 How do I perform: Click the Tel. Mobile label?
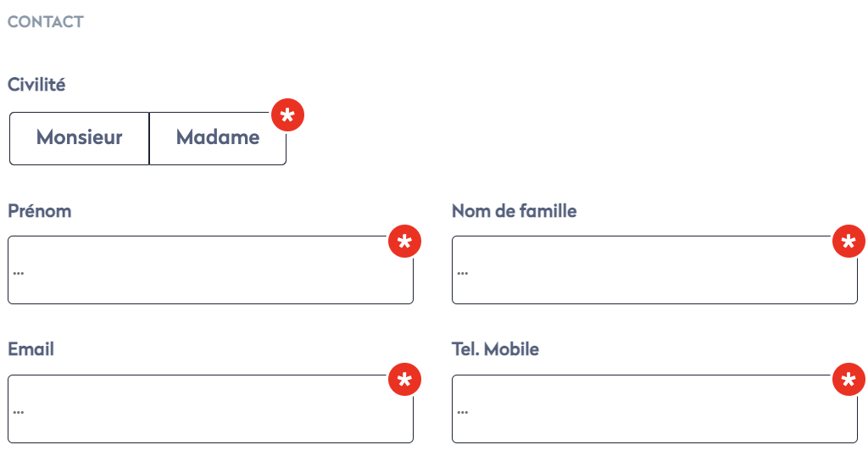point(495,349)
